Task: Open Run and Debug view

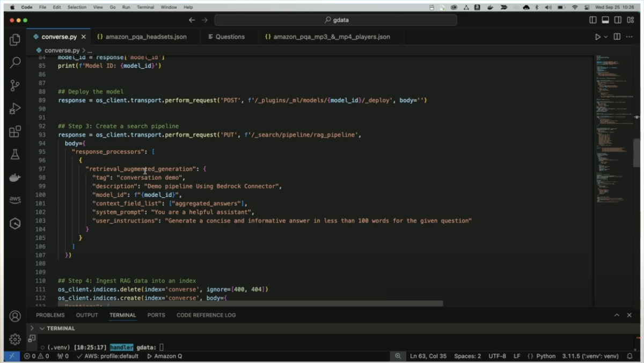Action: 15,108
